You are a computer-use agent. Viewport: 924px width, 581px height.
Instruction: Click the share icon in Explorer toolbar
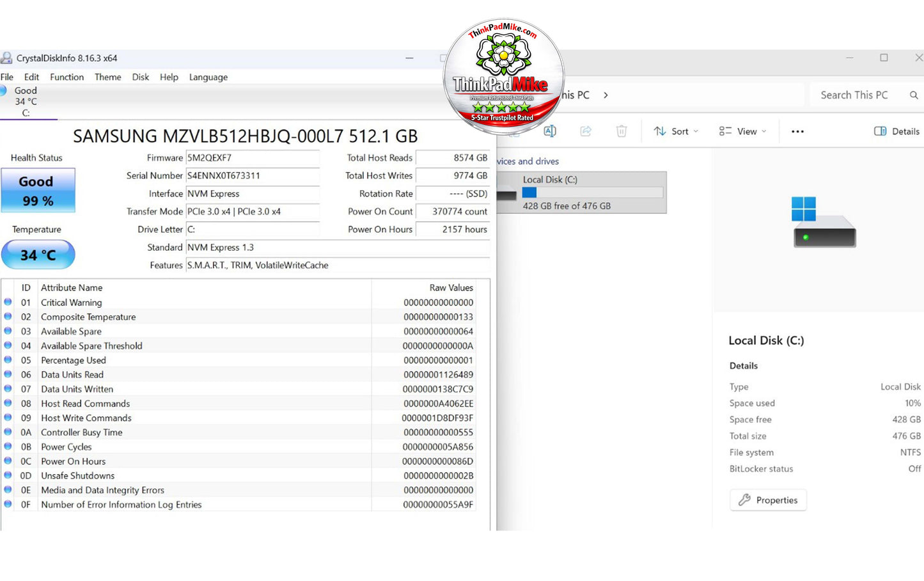(x=586, y=131)
